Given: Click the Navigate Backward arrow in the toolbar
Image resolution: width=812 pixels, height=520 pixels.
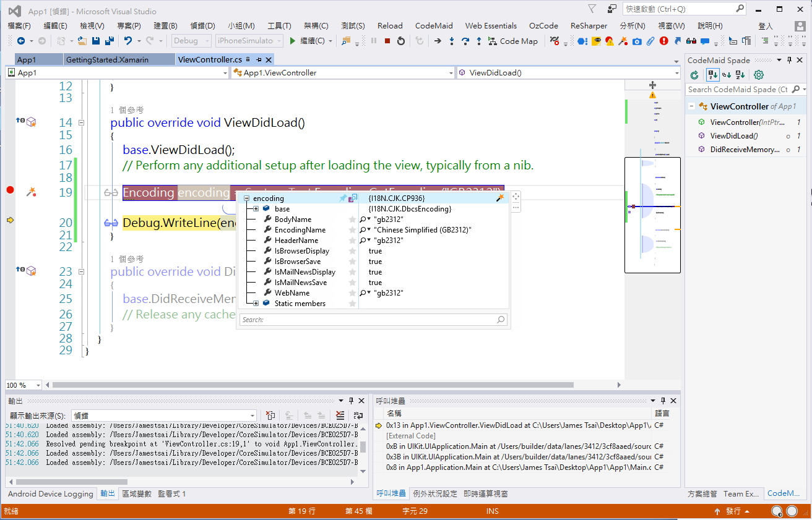Looking at the screenshot, I should pos(21,41).
